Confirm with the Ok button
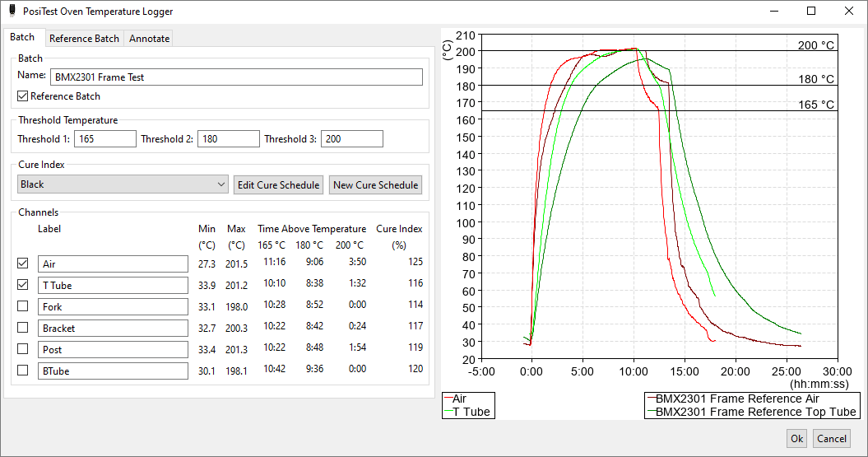Image resolution: width=868 pixels, height=457 pixels. tap(796, 439)
